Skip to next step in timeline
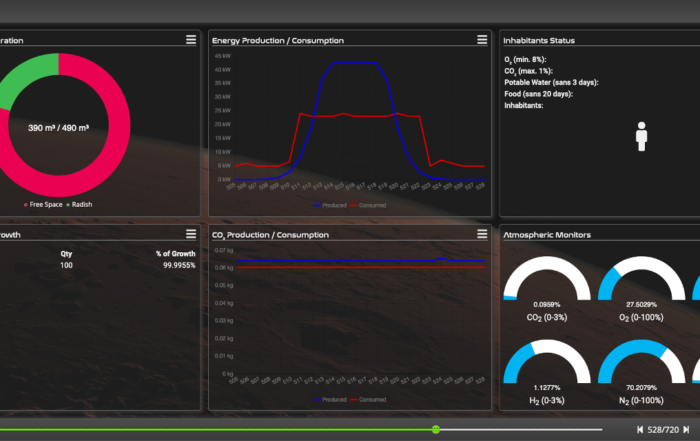This screenshot has height=441, width=700. tap(686, 429)
